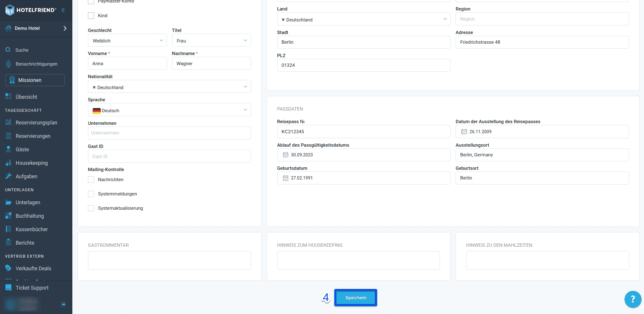Enable the Systemmeldungen checkbox
The image size is (644, 314).
pos(91,194)
